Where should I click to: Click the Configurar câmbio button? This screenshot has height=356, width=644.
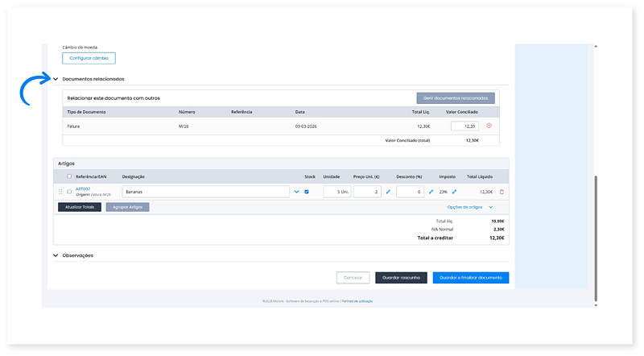(x=89, y=58)
